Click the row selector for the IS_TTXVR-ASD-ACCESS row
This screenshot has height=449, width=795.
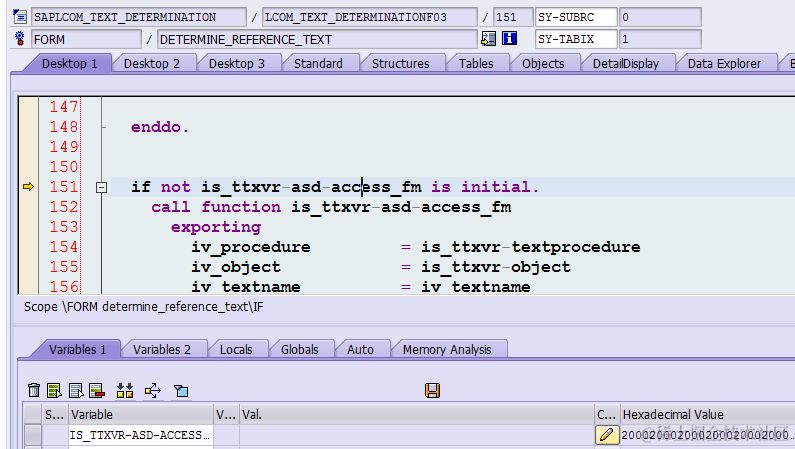pyautogui.click(x=33, y=435)
